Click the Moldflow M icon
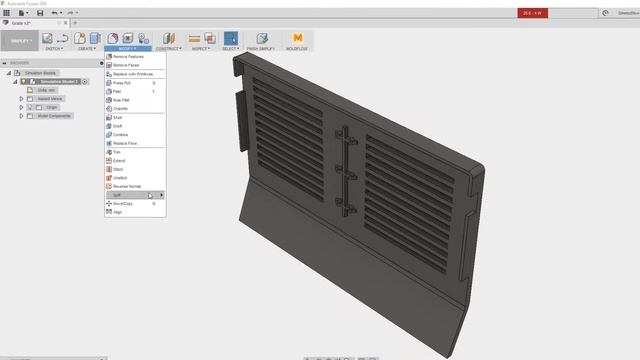Image resolution: width=640 pixels, height=360 pixels. pyautogui.click(x=298, y=38)
